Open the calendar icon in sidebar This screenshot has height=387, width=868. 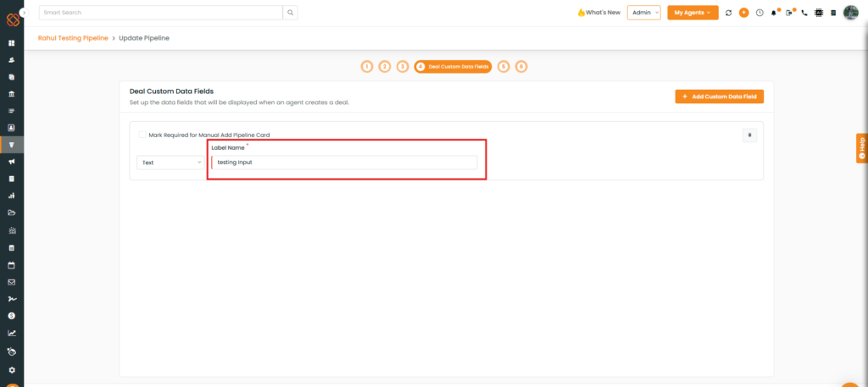(x=12, y=265)
